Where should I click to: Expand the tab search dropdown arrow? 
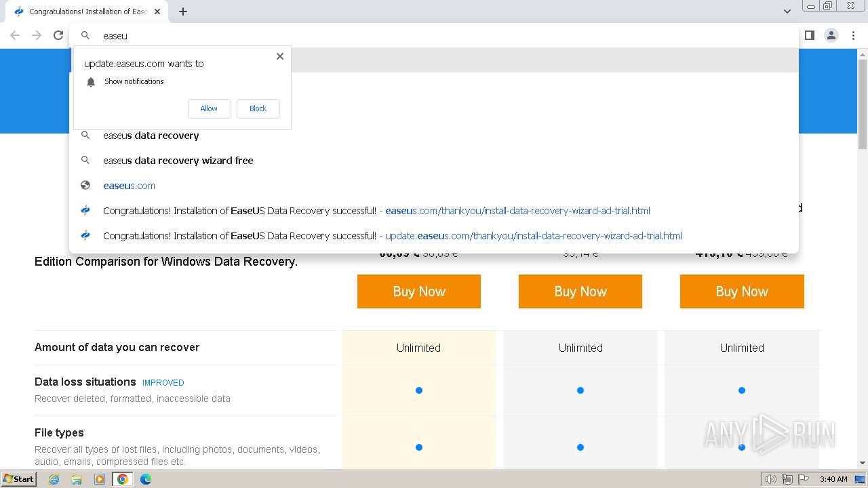(x=787, y=12)
